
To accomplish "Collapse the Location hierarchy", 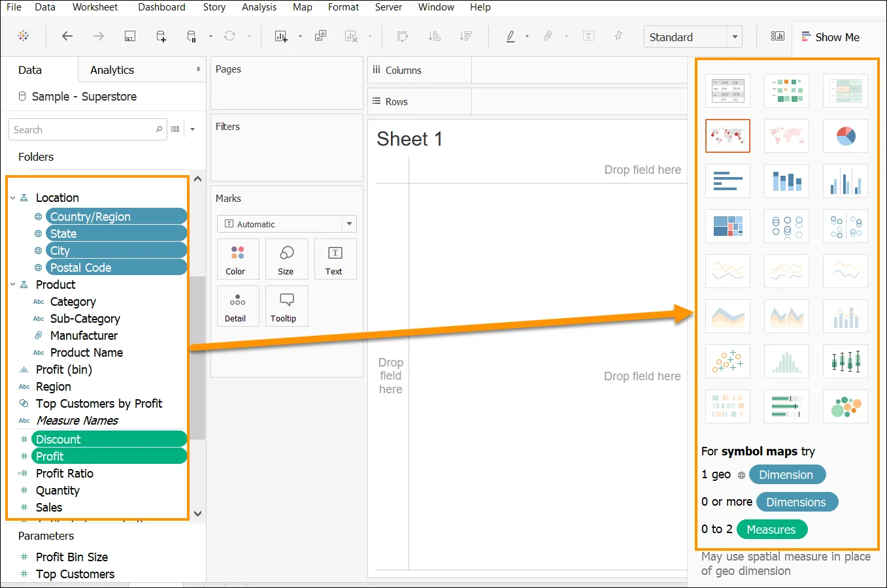I will [12, 198].
